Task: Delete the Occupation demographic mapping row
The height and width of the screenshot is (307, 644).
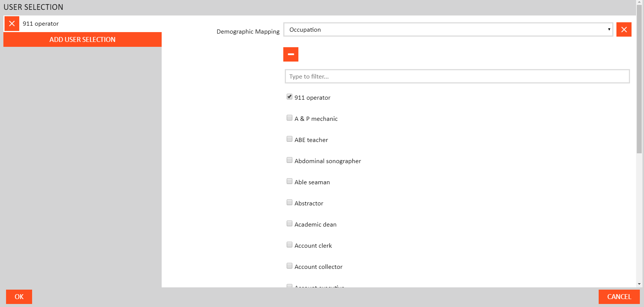Action: pos(624,29)
